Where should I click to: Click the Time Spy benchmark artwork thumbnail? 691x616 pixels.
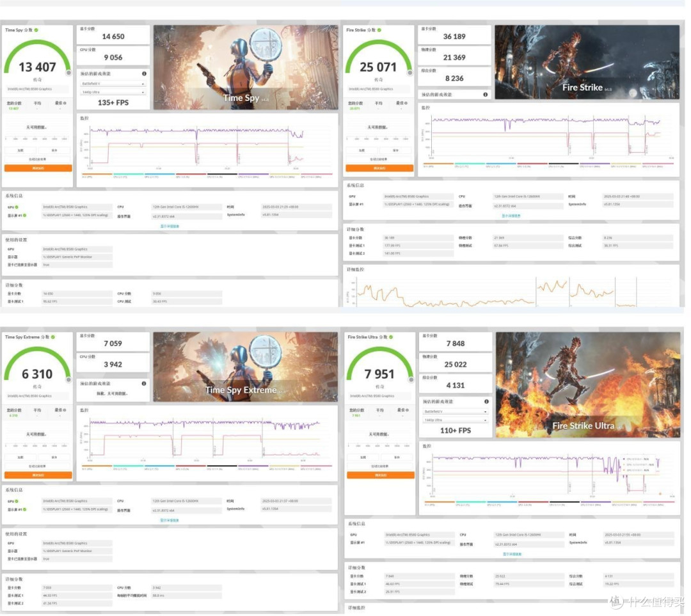coord(246,67)
